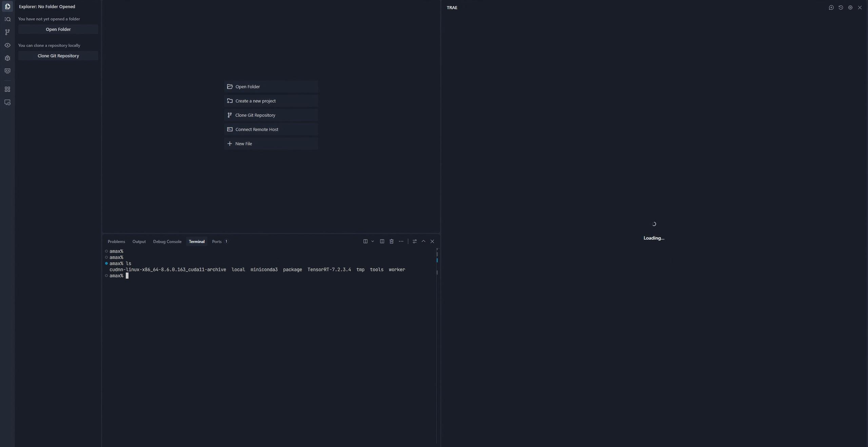
Task: Open the Remote Explorer sidebar icon
Action: pos(7,103)
